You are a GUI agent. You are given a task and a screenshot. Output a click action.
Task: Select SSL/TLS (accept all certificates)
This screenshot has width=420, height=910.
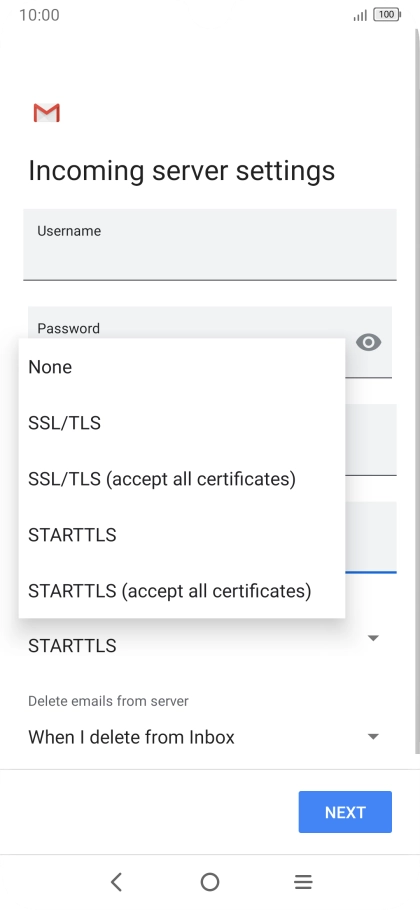[x=182, y=479]
